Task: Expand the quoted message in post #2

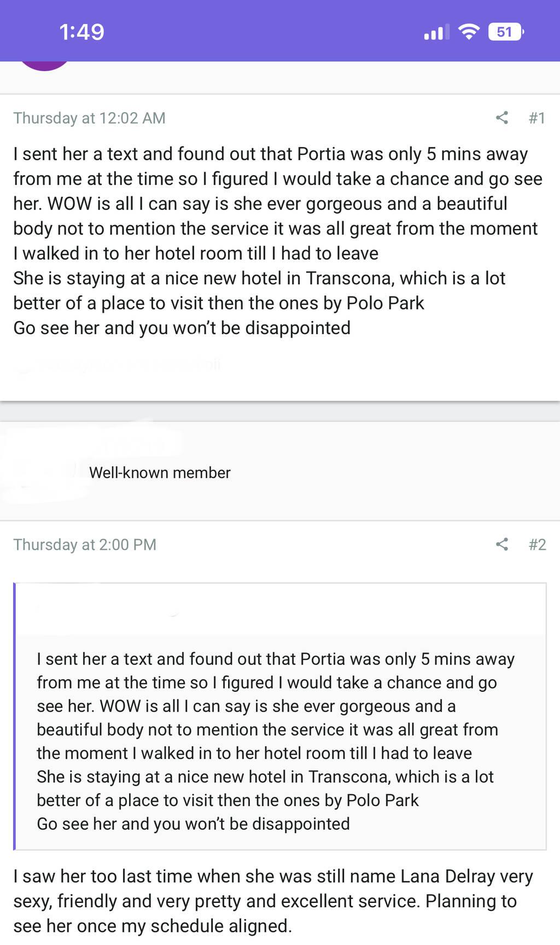Action: [280, 740]
